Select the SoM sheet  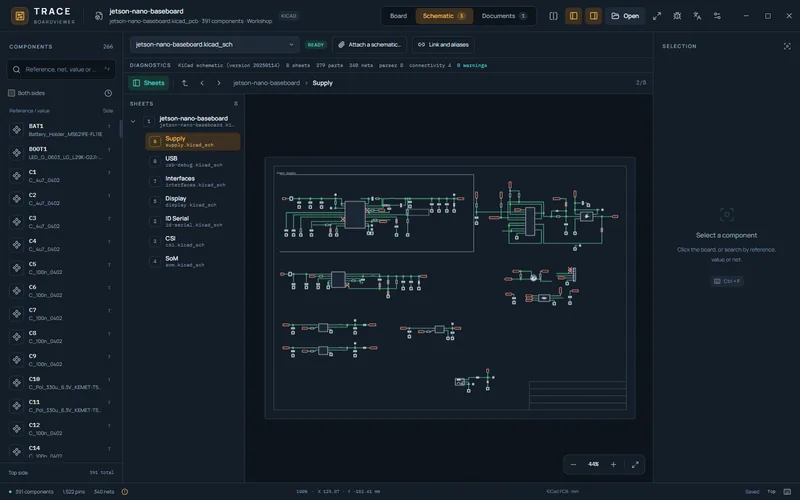[193, 261]
